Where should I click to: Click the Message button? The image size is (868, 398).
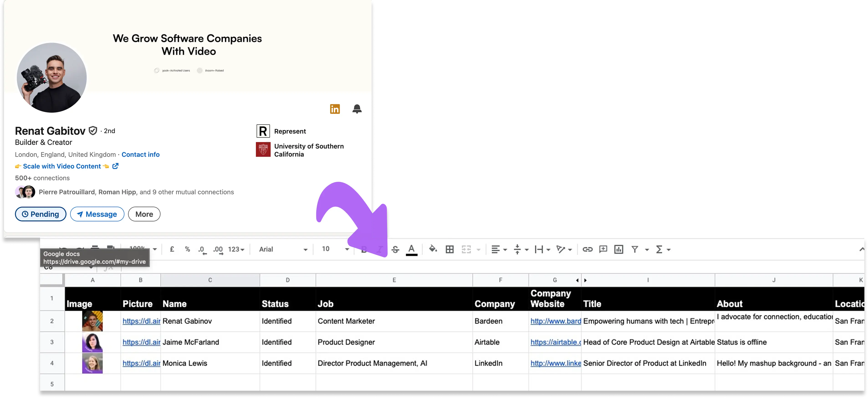pos(97,214)
